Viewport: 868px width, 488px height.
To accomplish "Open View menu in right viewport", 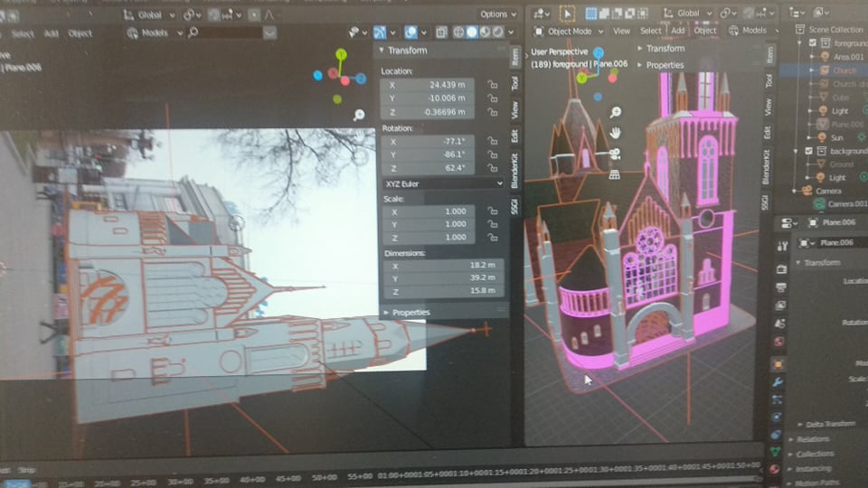I will (x=621, y=31).
